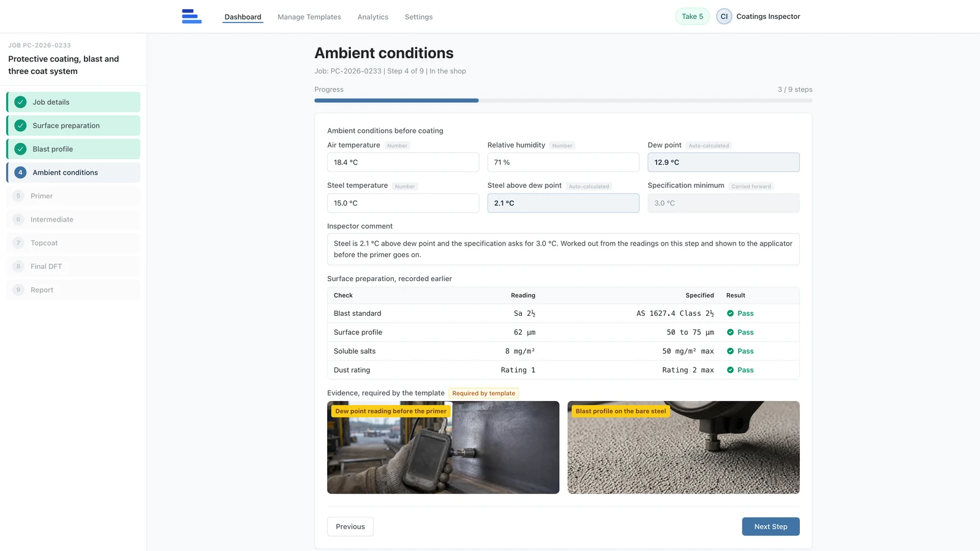This screenshot has width=980, height=551.
Task: Select the Ambient conditions step
Action: point(73,173)
